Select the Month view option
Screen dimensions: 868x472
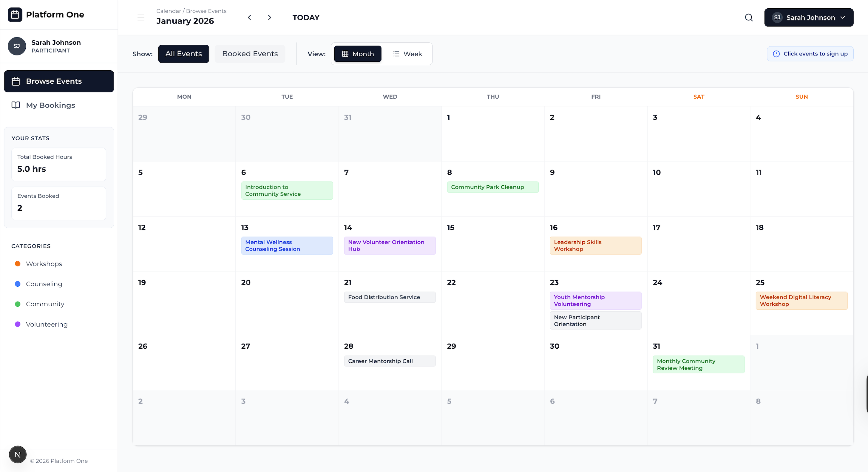(358, 54)
